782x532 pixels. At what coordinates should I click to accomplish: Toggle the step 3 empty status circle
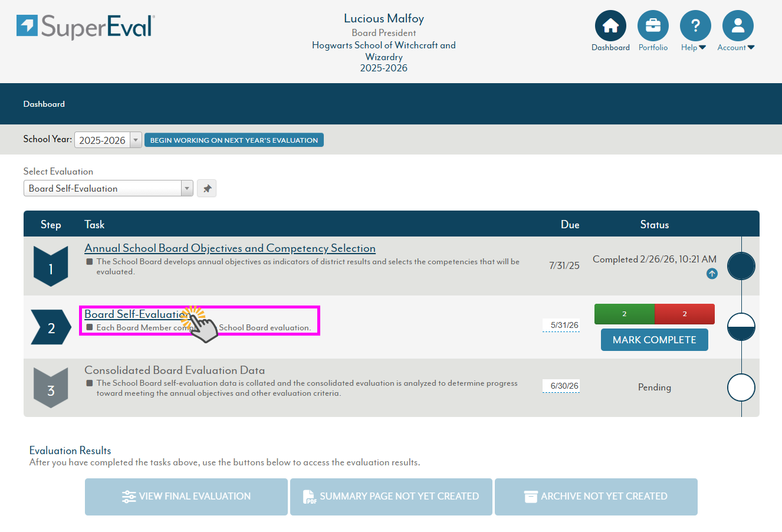[741, 387]
